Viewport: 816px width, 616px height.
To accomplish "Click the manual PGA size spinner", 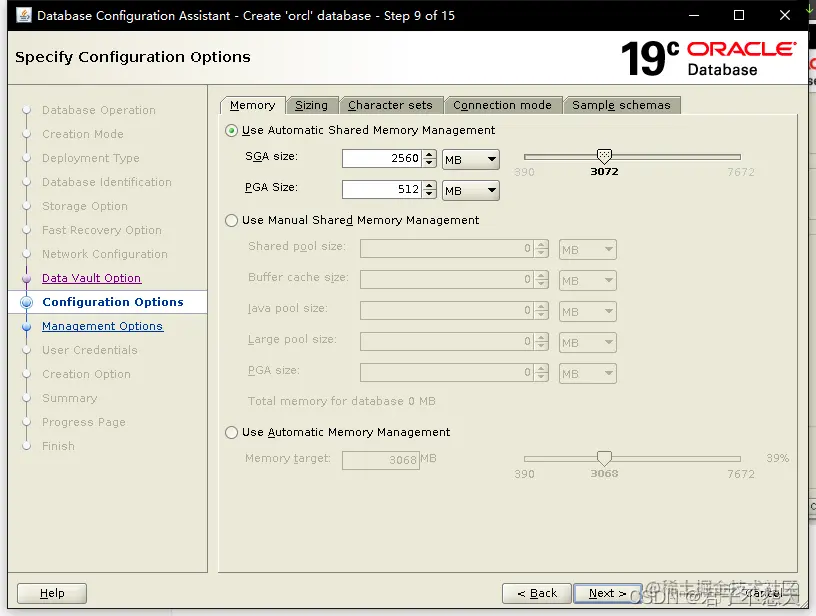I will [541, 373].
